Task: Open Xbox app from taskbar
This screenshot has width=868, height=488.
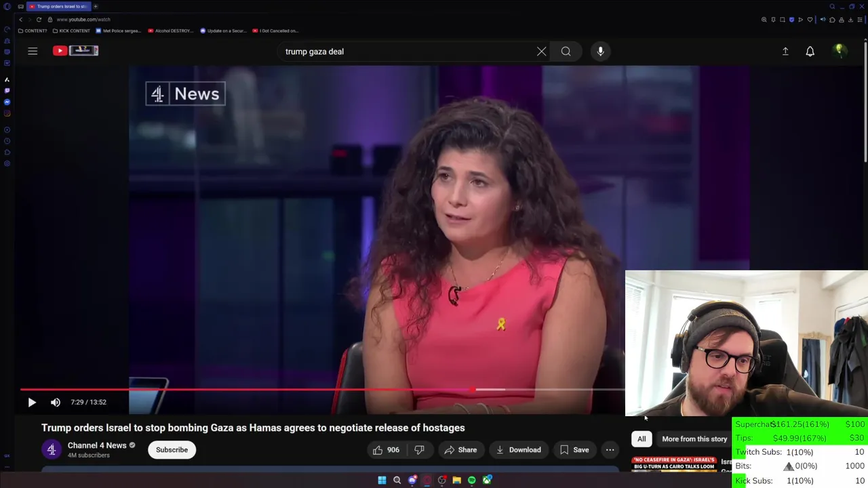Action: 487,480
